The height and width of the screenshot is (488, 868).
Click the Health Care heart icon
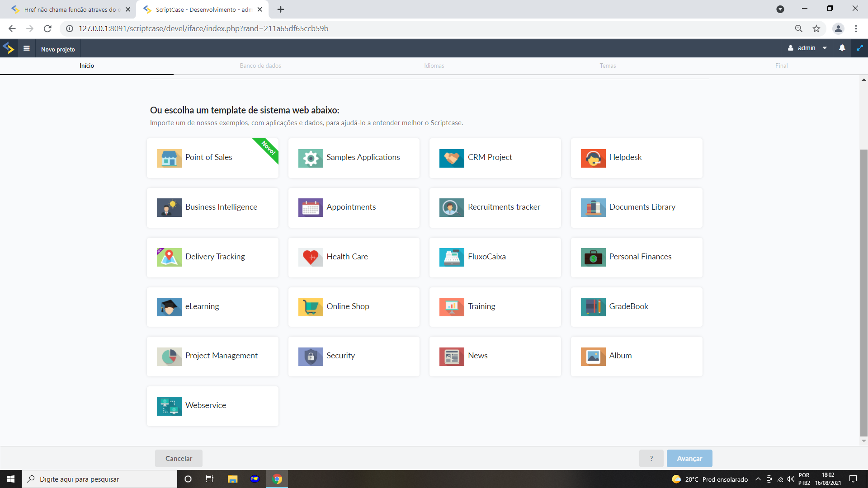tap(311, 257)
